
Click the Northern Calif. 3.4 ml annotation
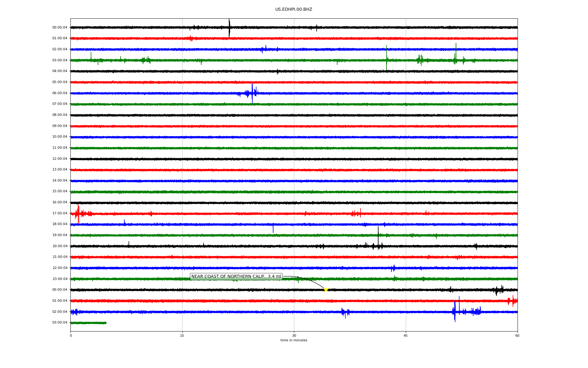(x=236, y=277)
